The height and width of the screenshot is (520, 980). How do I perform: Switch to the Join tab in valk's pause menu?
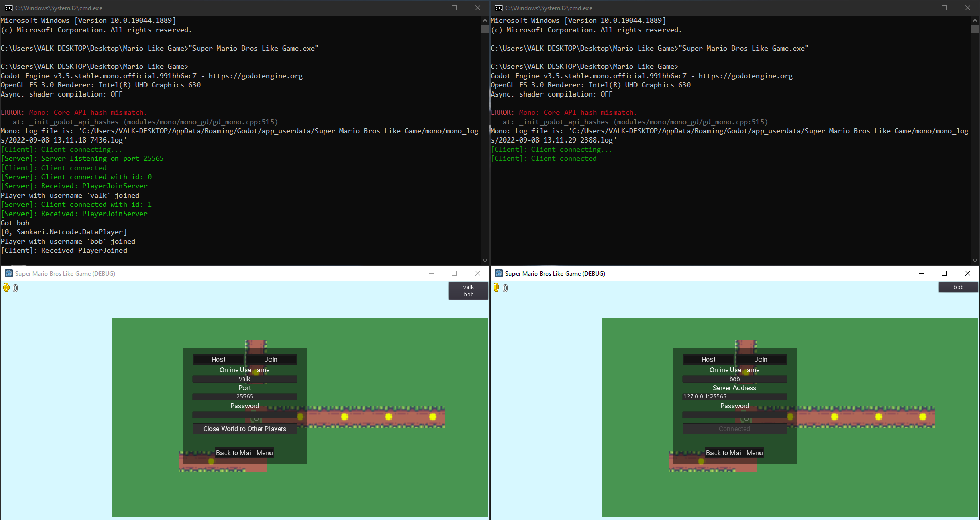[x=271, y=359]
